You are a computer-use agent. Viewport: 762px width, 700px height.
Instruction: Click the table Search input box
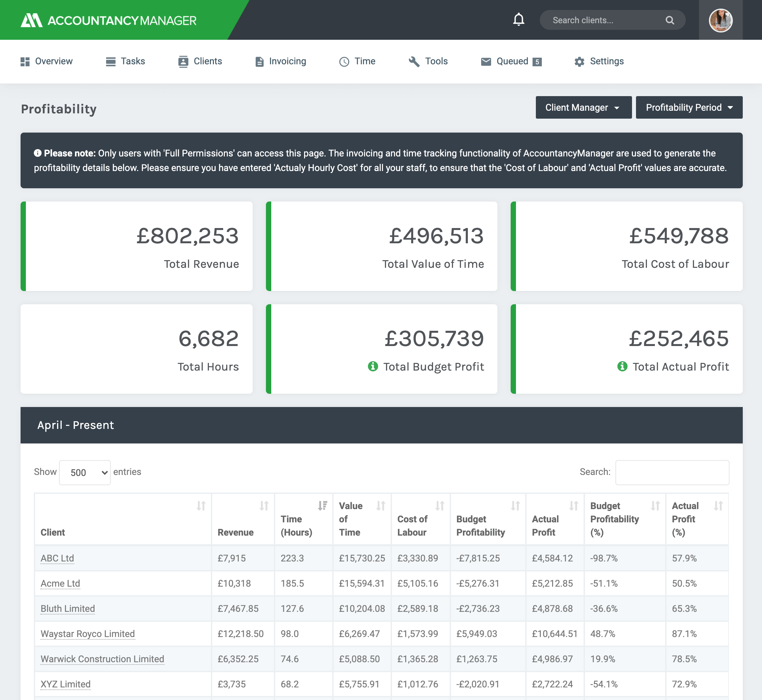pos(672,472)
